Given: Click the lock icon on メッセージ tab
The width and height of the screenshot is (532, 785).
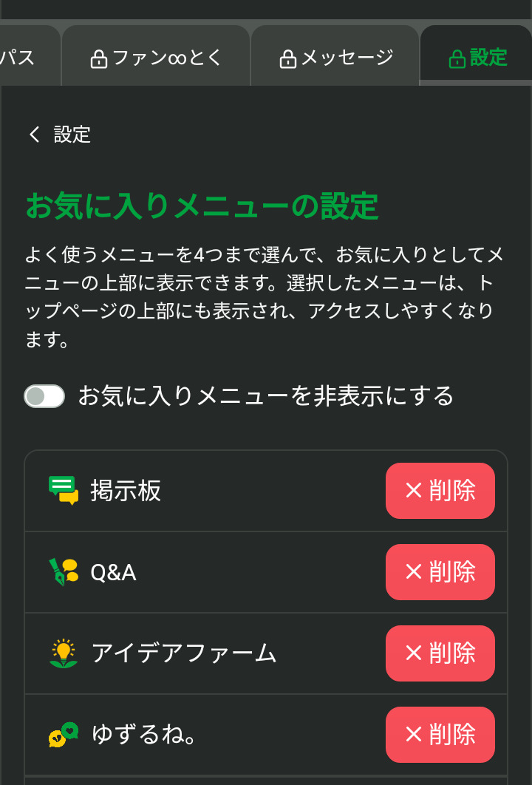Looking at the screenshot, I should 287,59.
